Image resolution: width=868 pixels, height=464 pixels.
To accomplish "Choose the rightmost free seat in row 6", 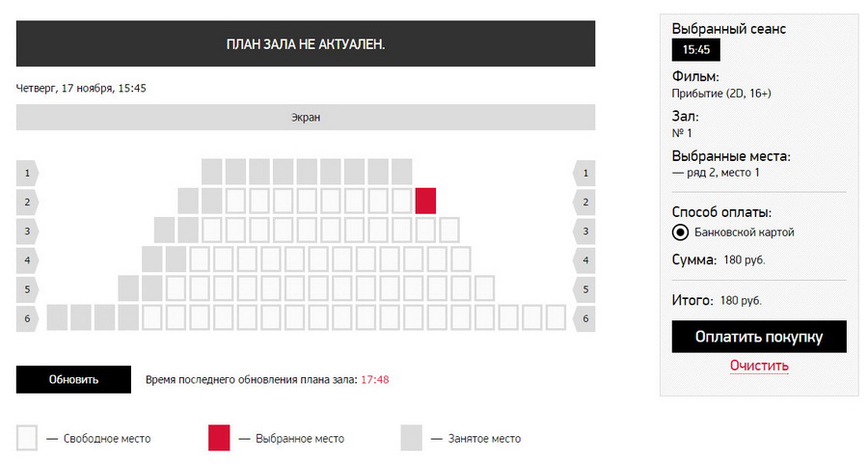I will point(556,317).
